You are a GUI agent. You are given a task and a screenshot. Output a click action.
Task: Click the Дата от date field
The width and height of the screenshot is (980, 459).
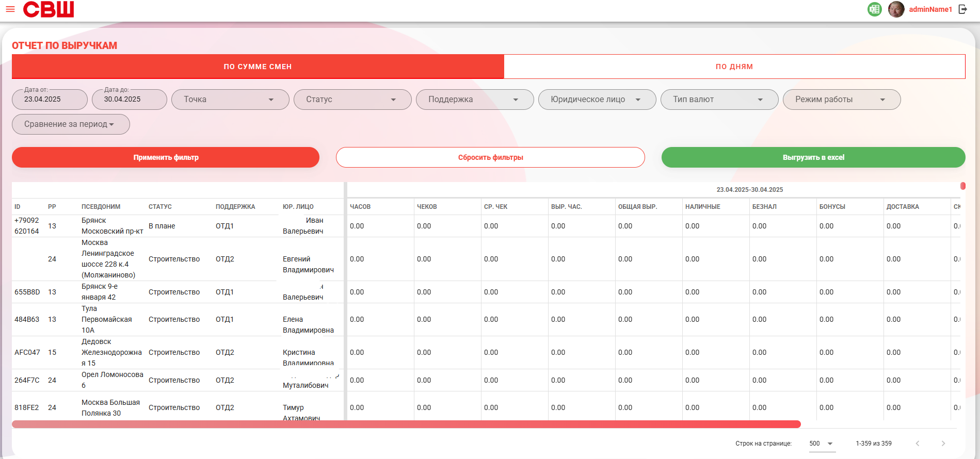pos(50,100)
